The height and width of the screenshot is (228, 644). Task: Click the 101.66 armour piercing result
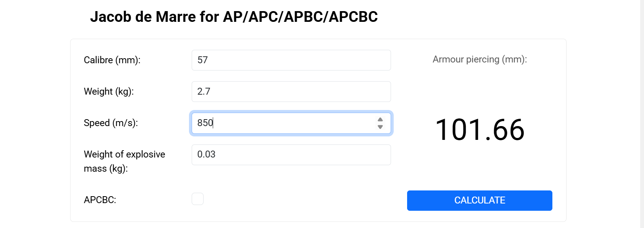tap(480, 130)
